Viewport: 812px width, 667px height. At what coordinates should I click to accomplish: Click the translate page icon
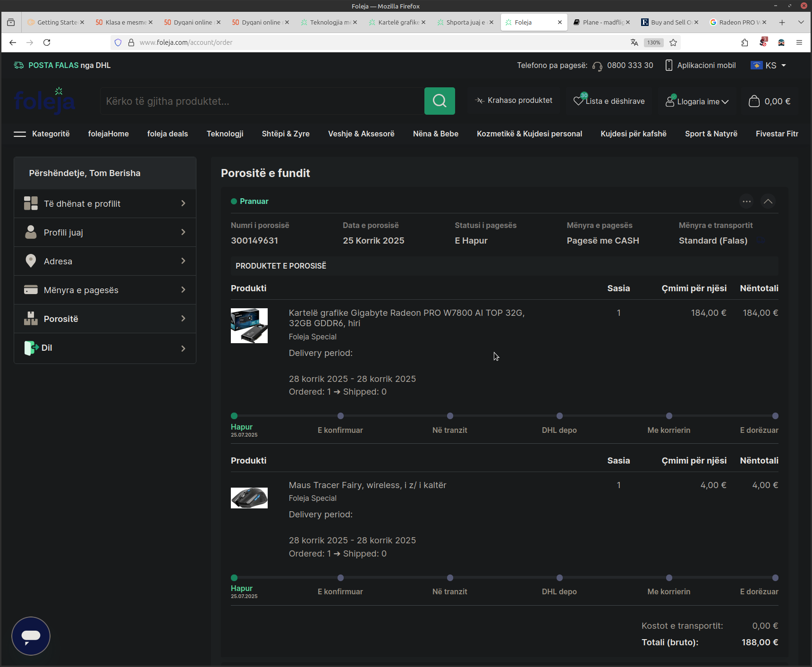point(634,42)
